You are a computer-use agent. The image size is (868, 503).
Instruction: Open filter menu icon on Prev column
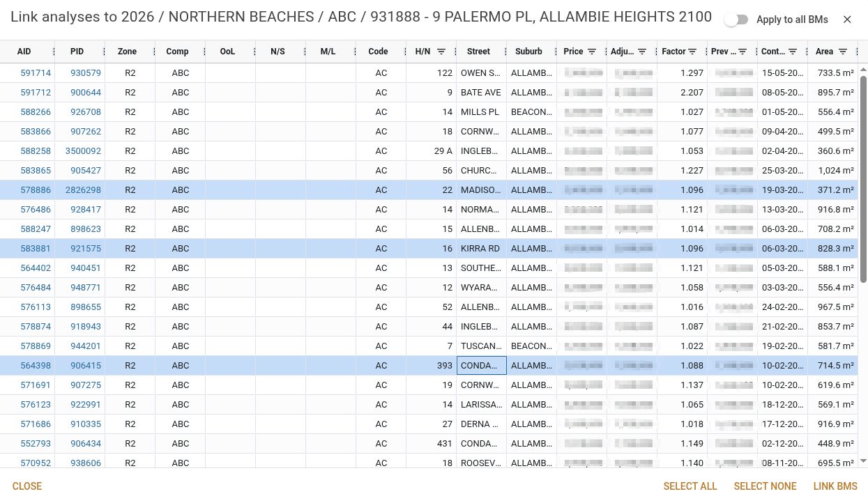pos(743,52)
